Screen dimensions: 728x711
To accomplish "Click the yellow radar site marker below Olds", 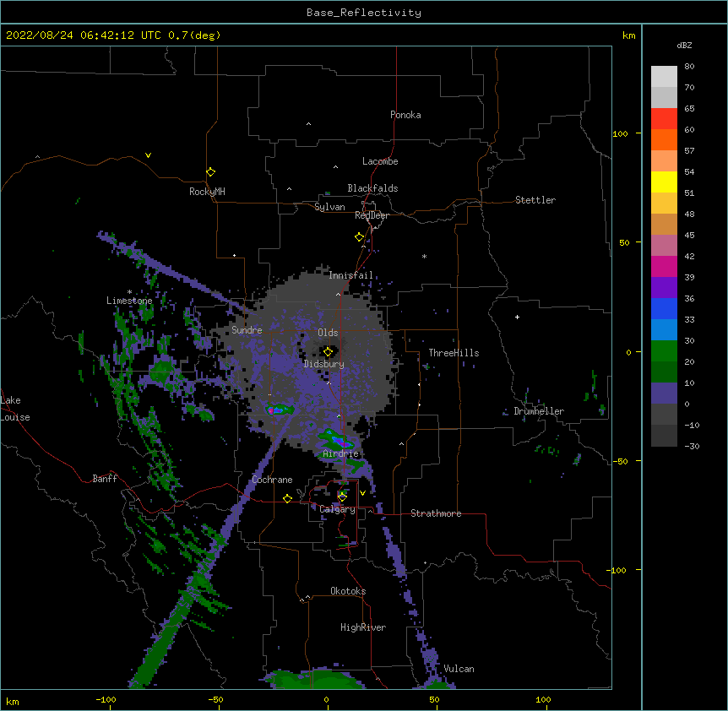I will click(x=328, y=352).
